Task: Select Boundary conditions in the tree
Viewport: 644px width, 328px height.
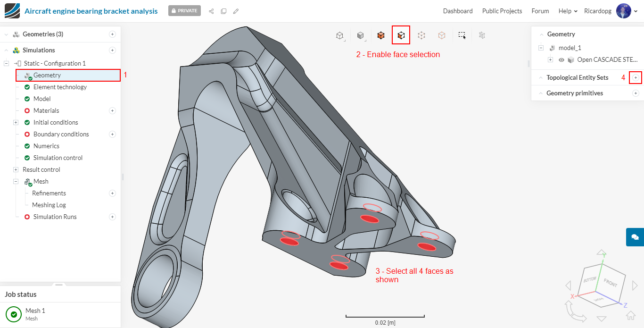Action: click(x=61, y=134)
